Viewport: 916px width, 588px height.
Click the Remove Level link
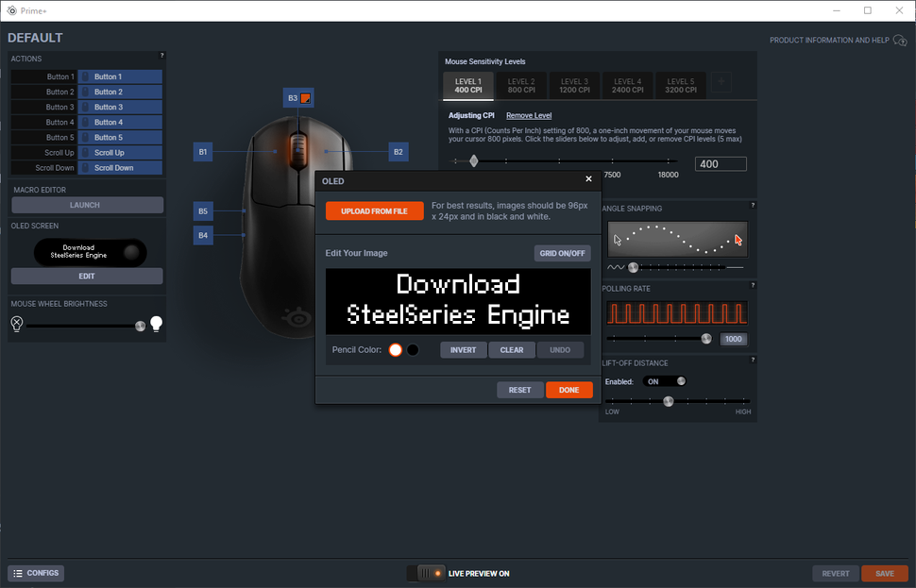pos(529,114)
